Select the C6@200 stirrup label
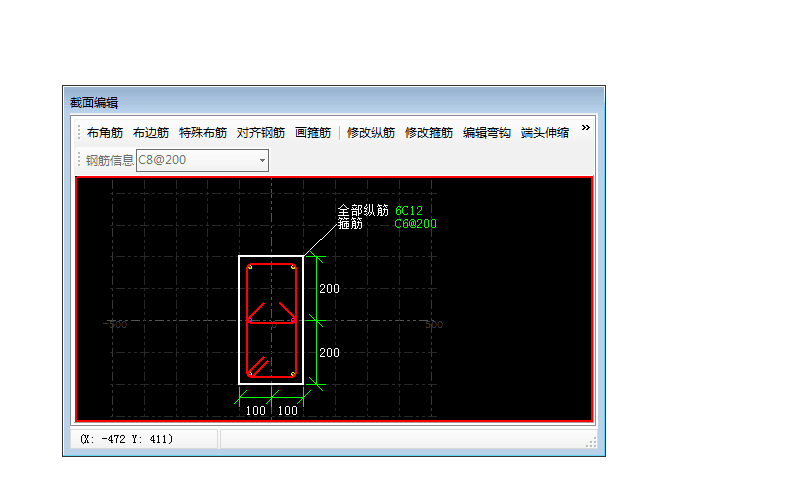Viewport: 801px width, 492px height. coord(415,224)
